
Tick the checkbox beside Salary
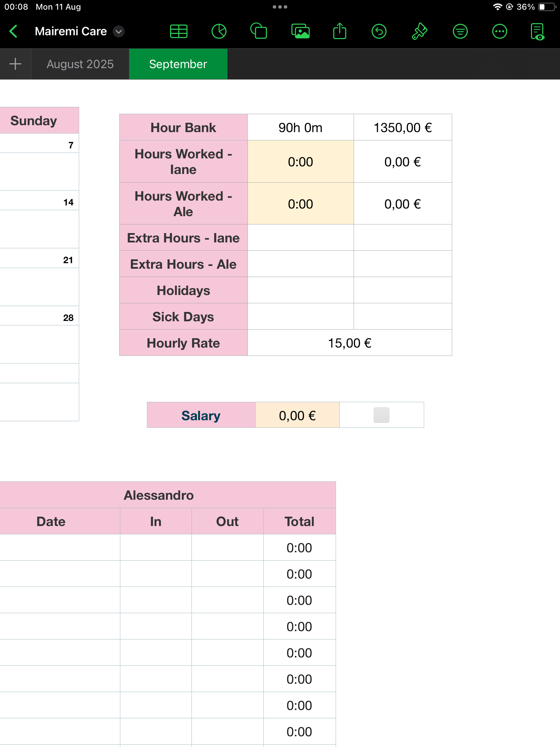tap(381, 415)
